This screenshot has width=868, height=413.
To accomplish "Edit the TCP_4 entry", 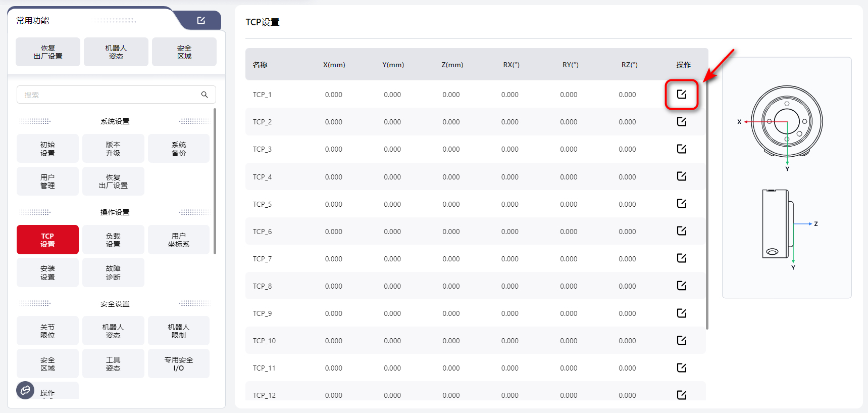I will click(x=681, y=176).
